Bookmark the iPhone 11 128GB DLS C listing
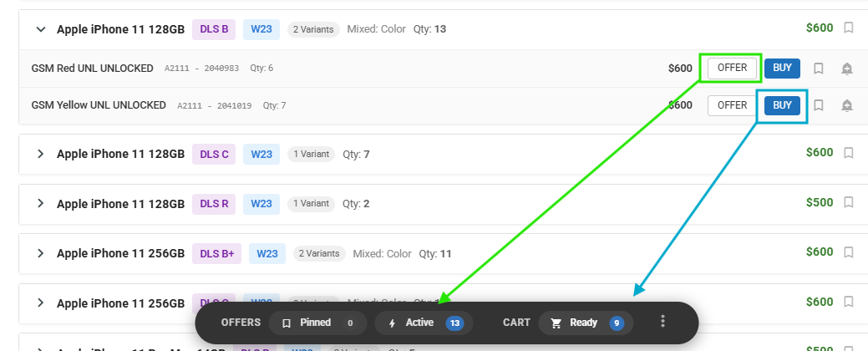This screenshot has height=351, width=868. 848,152
